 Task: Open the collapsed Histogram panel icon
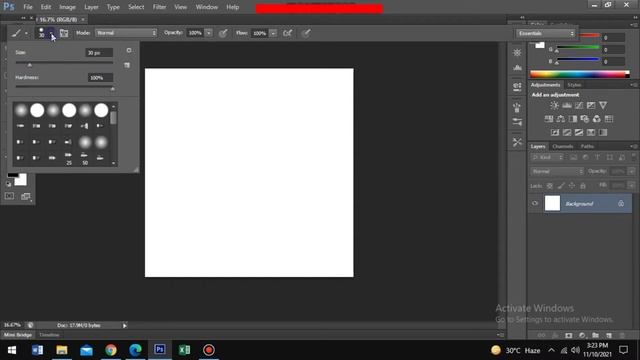pyautogui.click(x=517, y=67)
